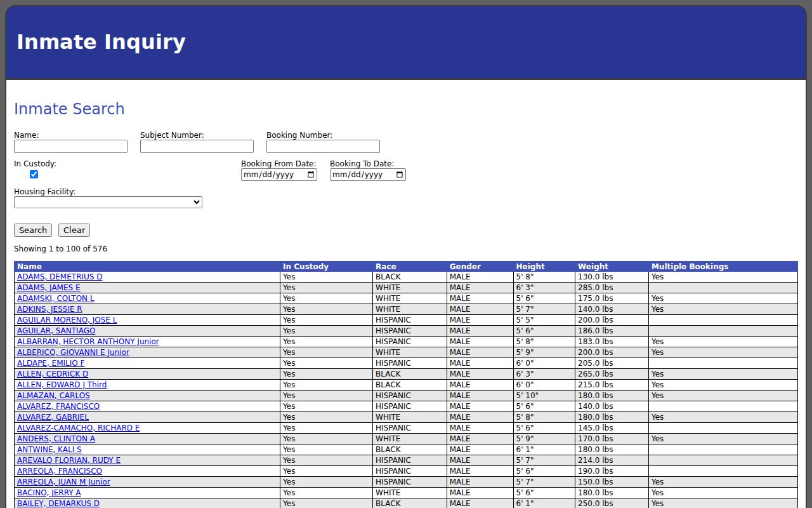812x508 pixels.
Task: Open AGUILAR MORENO, JOSE L record
Action: coord(67,320)
